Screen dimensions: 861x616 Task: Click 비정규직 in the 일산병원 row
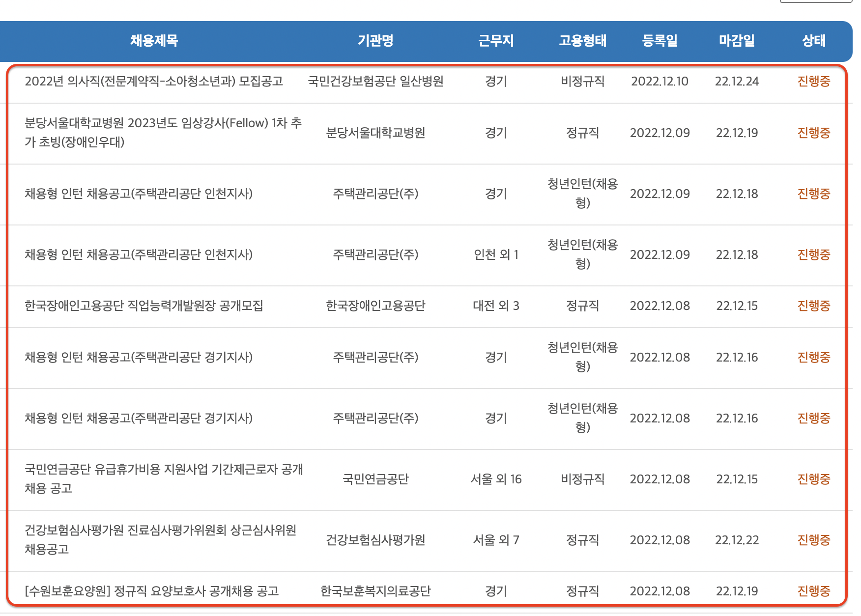tap(583, 81)
